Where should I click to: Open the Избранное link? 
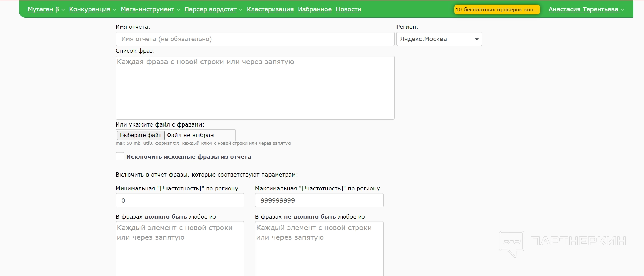point(315,9)
